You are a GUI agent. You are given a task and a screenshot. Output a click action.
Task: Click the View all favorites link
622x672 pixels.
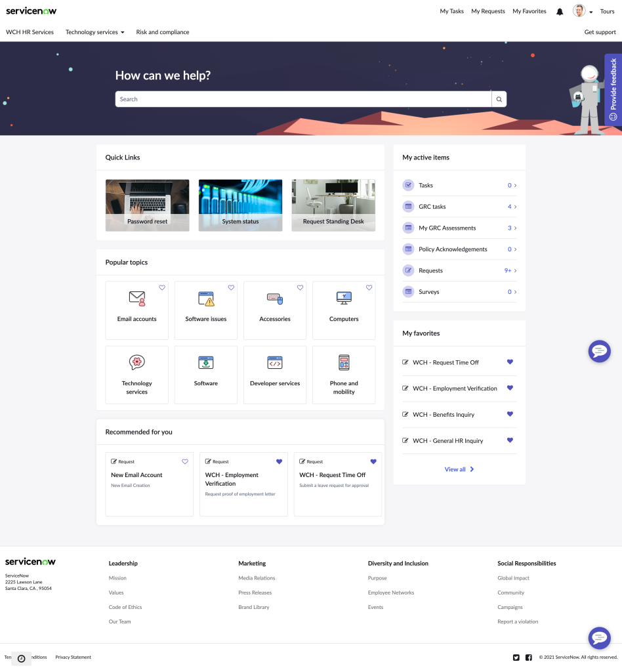tap(459, 469)
